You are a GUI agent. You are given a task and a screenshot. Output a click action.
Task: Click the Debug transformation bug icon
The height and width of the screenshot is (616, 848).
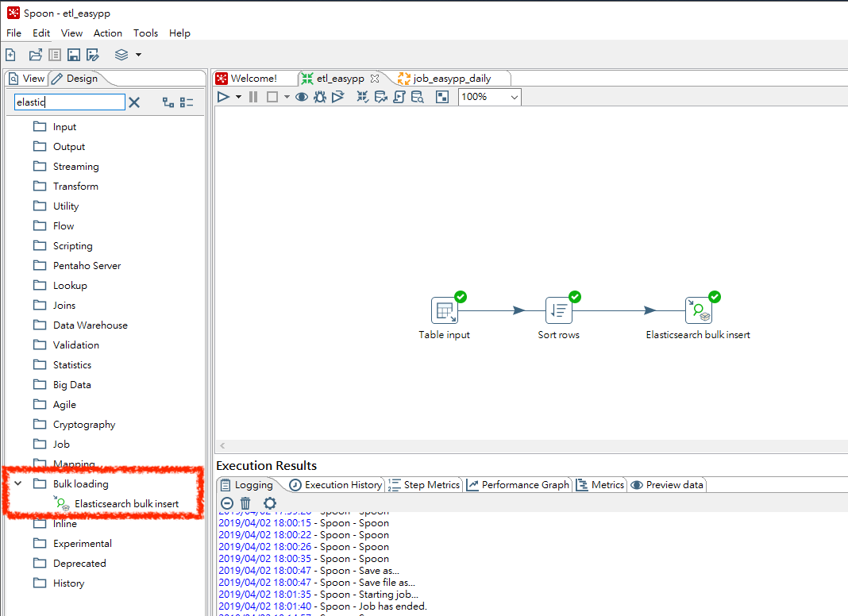320,97
